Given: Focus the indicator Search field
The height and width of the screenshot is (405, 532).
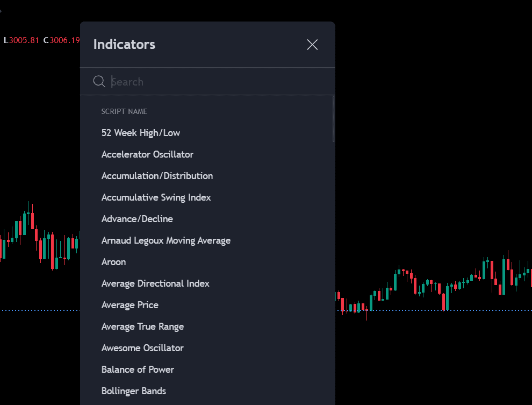Looking at the screenshot, I should coord(215,82).
